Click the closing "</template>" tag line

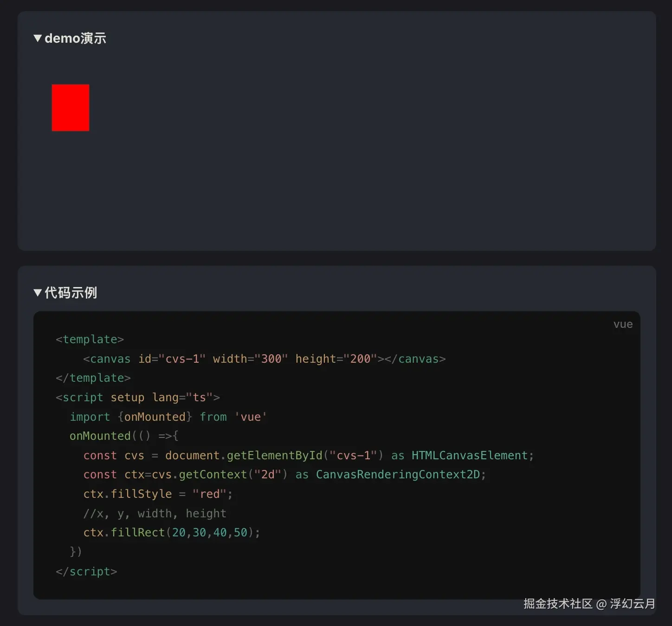pyautogui.click(x=93, y=378)
